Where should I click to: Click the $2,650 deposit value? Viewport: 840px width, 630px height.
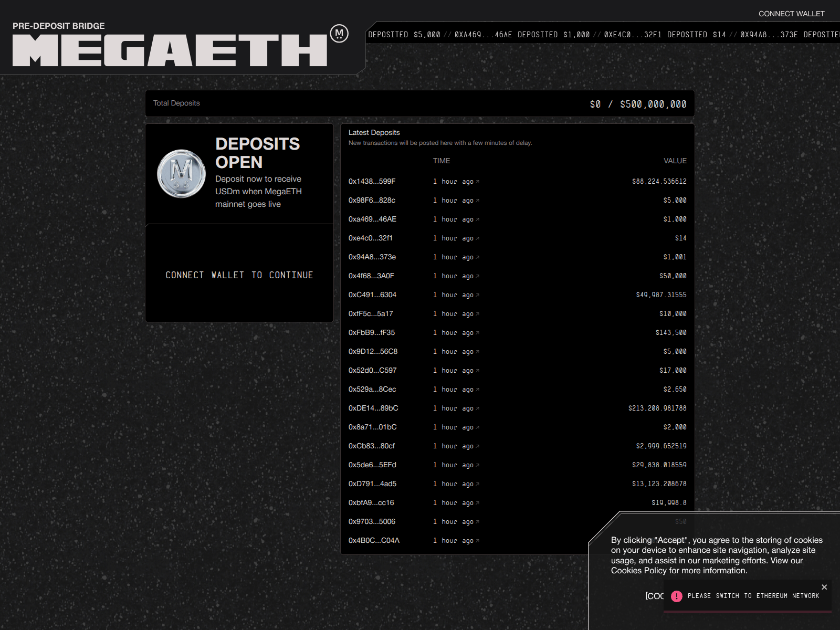pyautogui.click(x=675, y=390)
